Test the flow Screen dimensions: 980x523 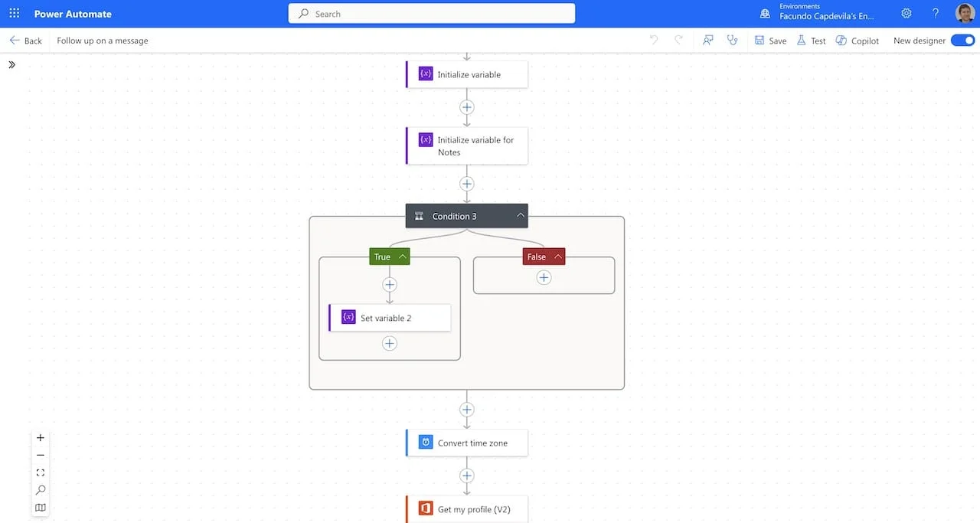[x=811, y=41]
